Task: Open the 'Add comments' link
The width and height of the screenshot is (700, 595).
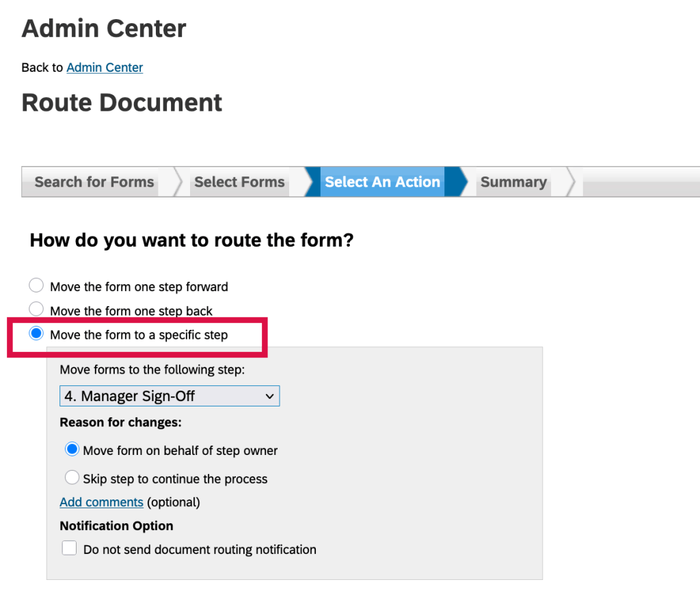Action: (x=101, y=502)
